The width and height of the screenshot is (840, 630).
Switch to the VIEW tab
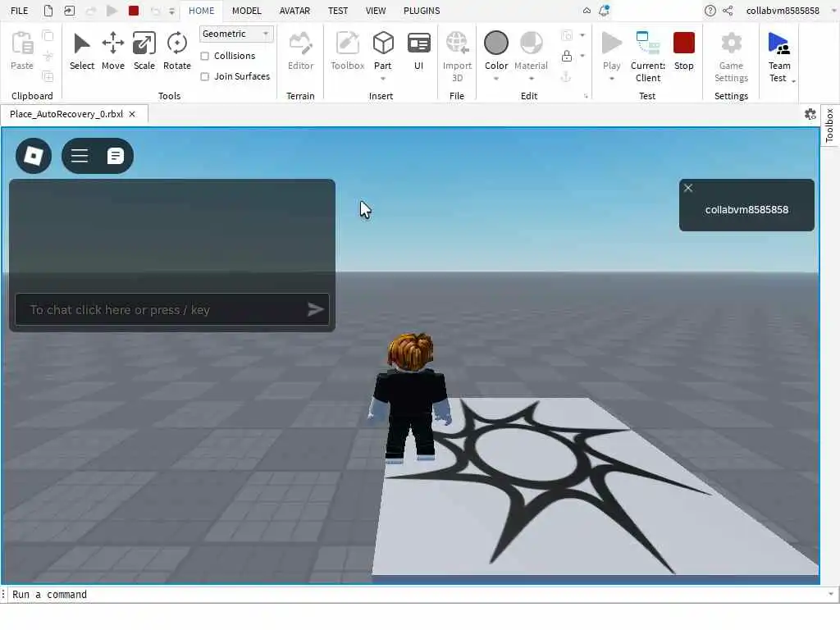point(376,11)
